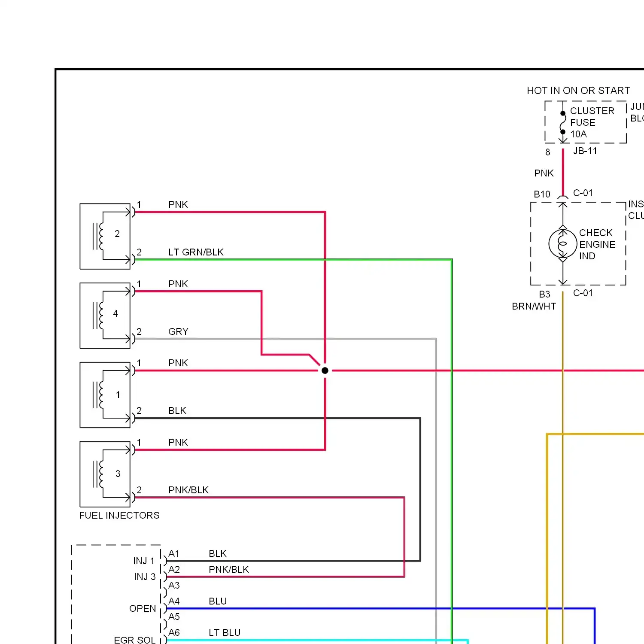Click the fuel injector 4 coil symbol
Viewport: 644px width, 644px height.
(x=98, y=316)
